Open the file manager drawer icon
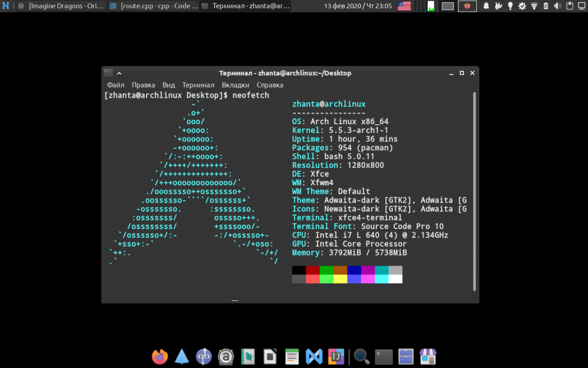Image resolution: width=588 pixels, height=368 pixels. tap(406, 357)
